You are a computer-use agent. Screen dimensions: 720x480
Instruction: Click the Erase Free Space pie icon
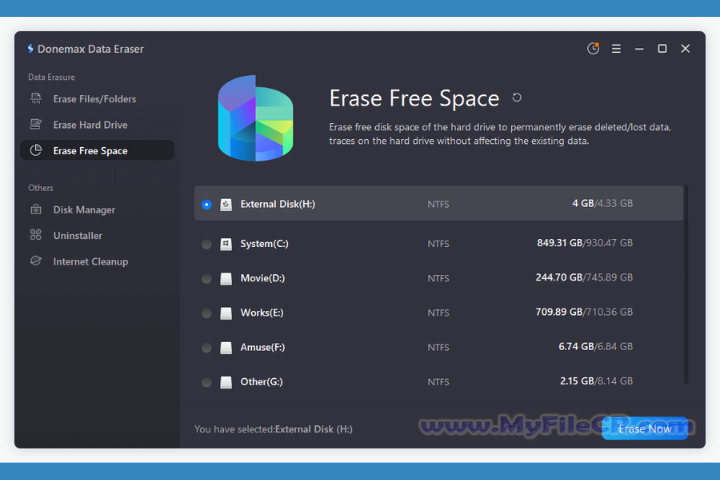[36, 150]
